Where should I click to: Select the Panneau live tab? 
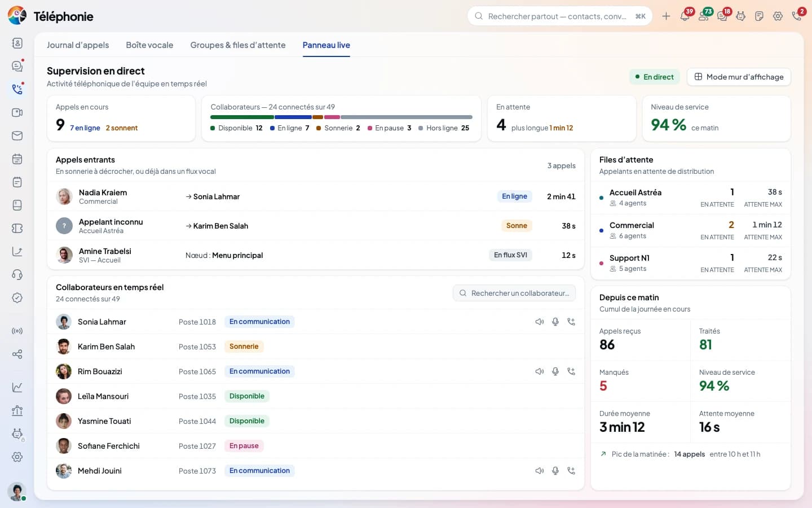(x=326, y=45)
